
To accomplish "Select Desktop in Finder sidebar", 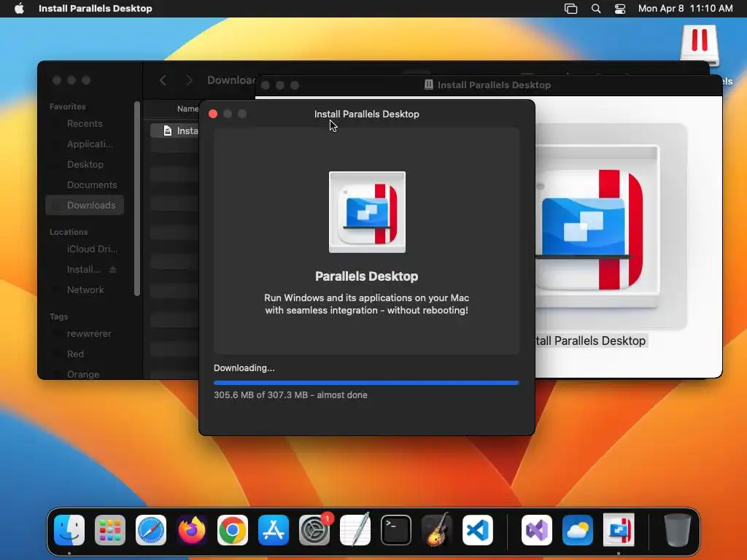I will coord(85,164).
